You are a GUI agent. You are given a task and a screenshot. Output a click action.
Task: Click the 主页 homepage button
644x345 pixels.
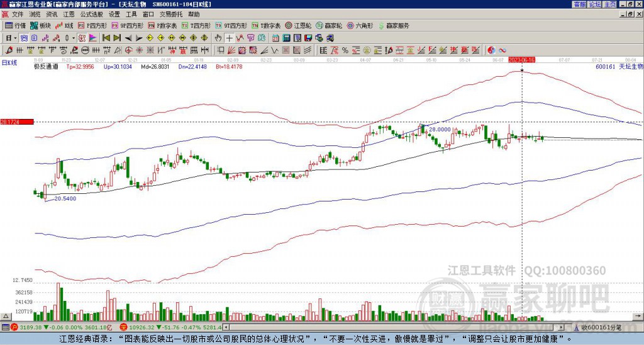pos(610,4)
